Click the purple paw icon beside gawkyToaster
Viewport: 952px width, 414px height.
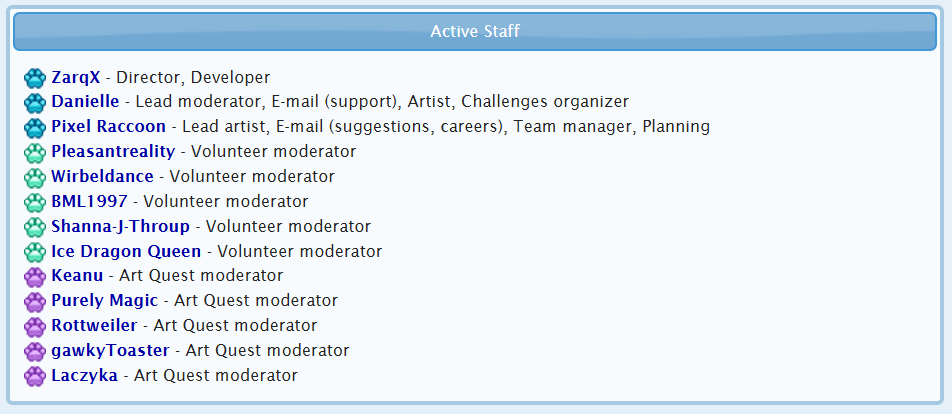click(x=35, y=352)
